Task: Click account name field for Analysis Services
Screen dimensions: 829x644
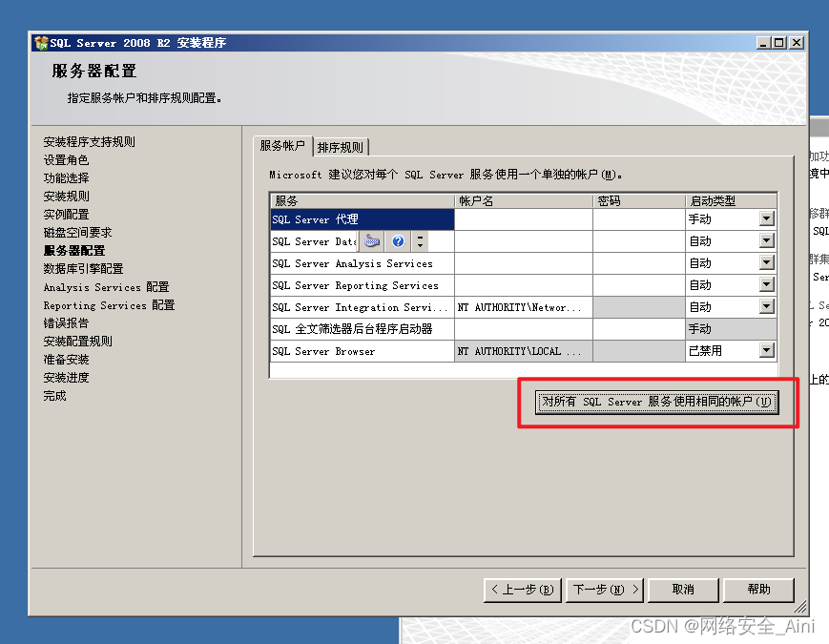Action: click(x=524, y=263)
